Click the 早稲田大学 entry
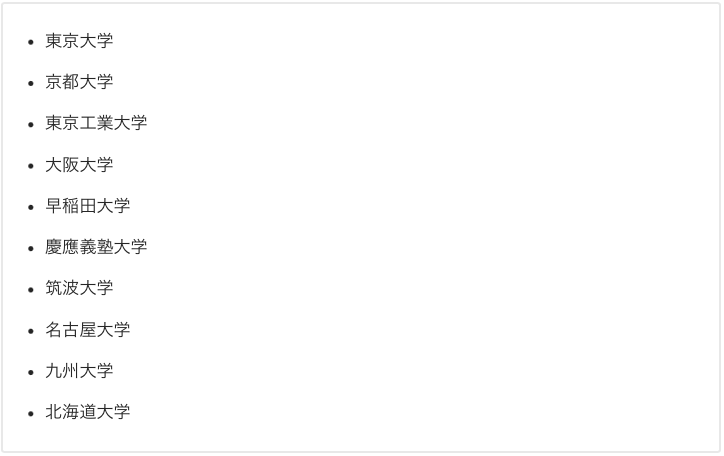 [x=88, y=206]
